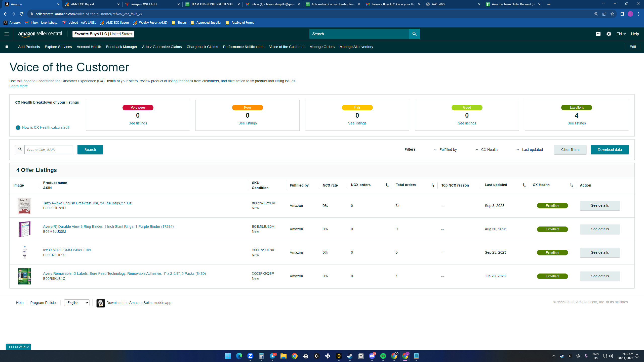Sort by NCX orders column arrows
This screenshot has width=644, height=362.
tap(387, 185)
